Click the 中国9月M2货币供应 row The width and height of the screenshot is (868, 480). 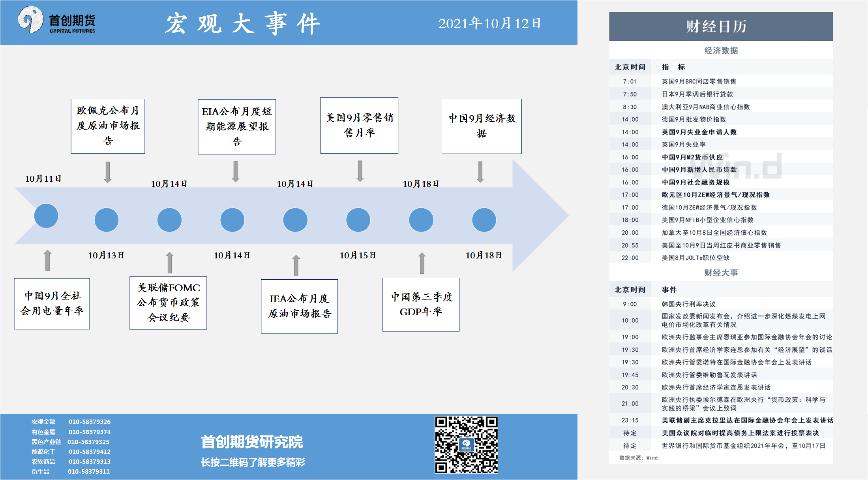click(x=692, y=157)
